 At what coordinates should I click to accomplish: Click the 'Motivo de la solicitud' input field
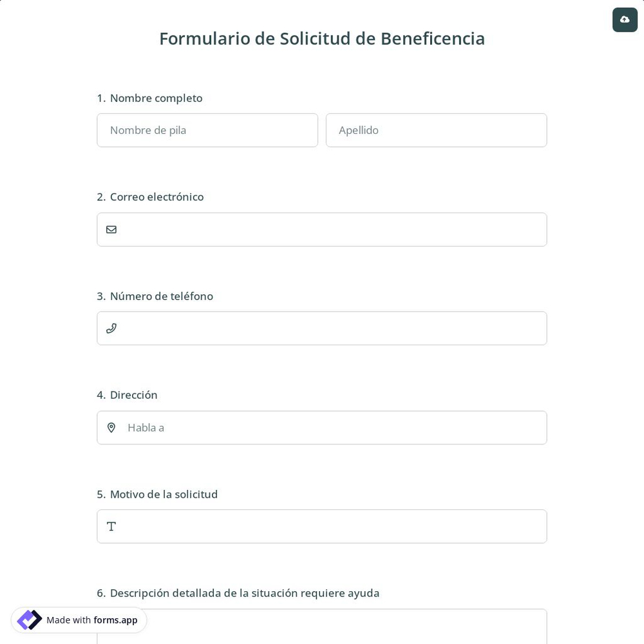[322, 526]
